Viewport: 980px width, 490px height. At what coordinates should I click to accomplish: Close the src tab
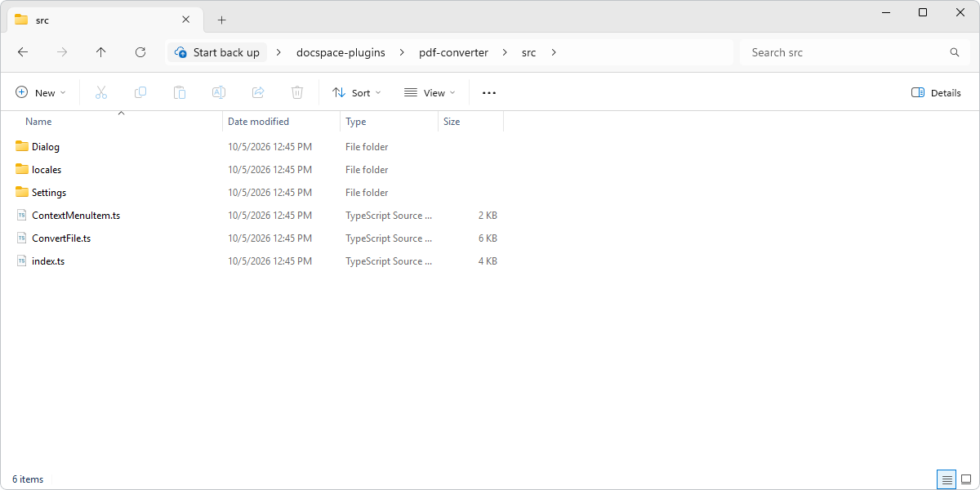pyautogui.click(x=186, y=20)
